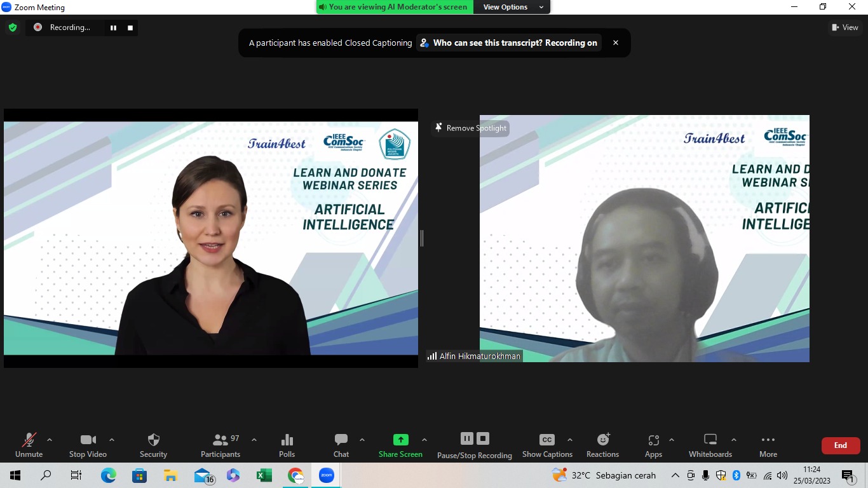868x488 pixels.
Task: Toggle Show Captions
Action: [x=546, y=440]
